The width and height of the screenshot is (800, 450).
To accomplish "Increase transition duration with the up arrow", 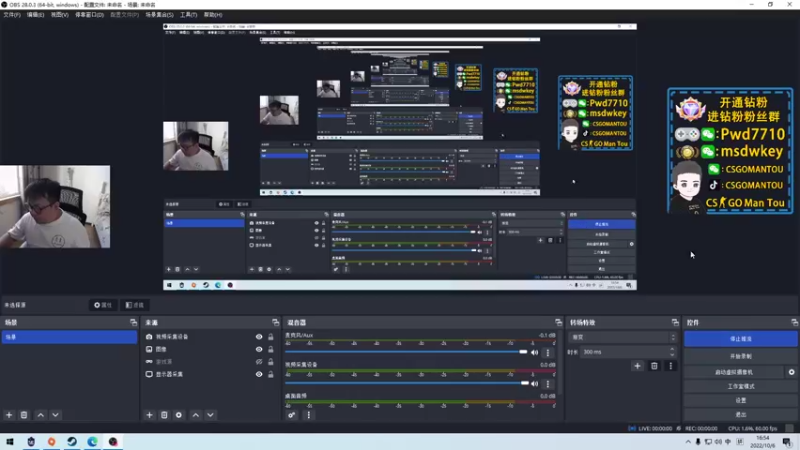I will point(672,349).
